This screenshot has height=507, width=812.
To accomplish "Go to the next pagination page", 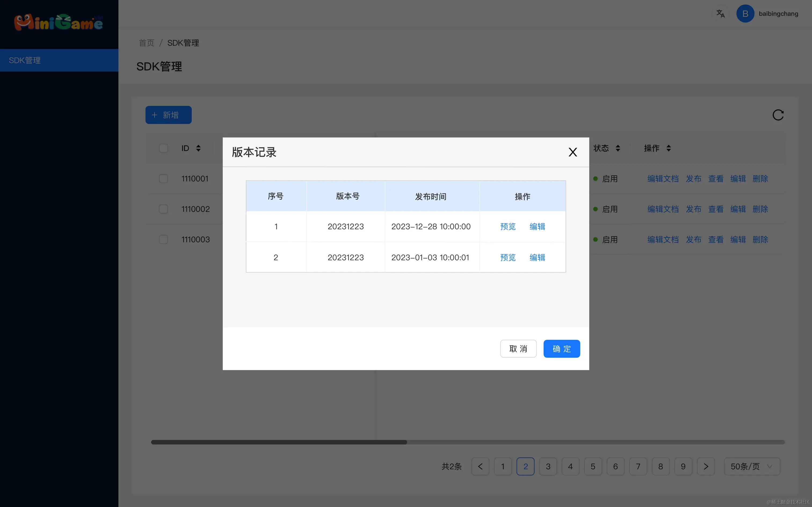I will 706,466.
